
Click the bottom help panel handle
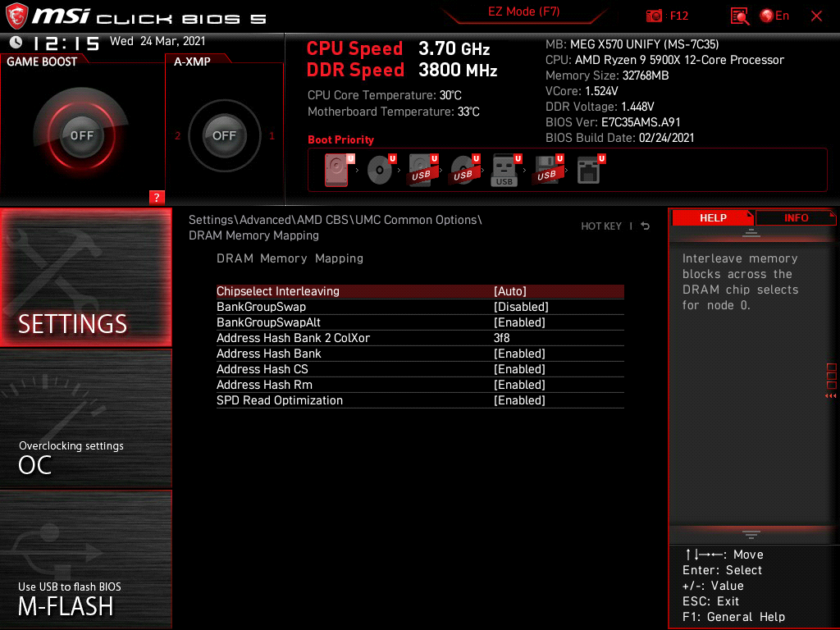click(x=751, y=535)
